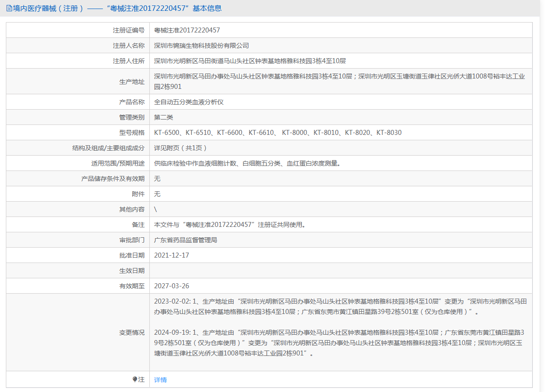Select approval date 2021-12-17
The image size is (545, 392).
pos(171,255)
